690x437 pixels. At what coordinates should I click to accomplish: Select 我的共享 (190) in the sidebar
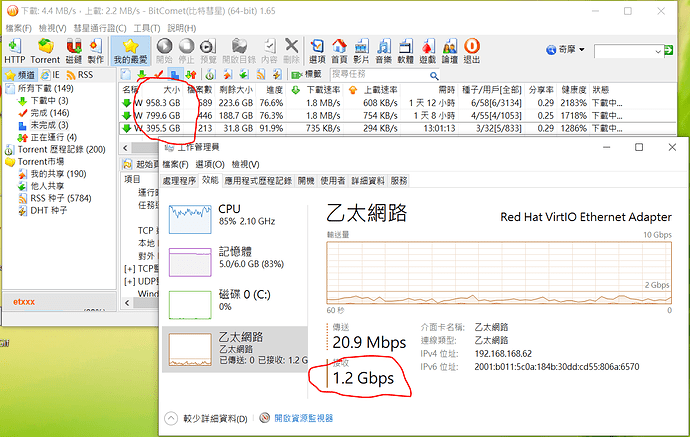(x=58, y=174)
